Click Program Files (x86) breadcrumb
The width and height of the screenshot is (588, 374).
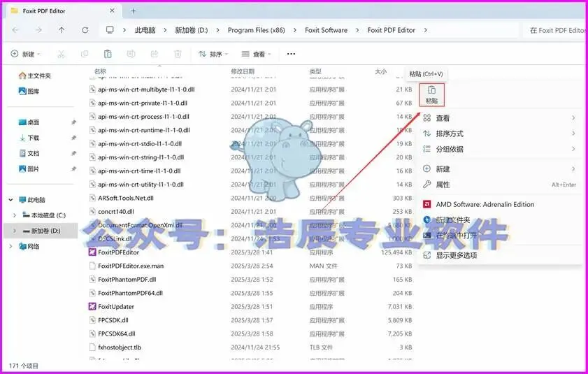[257, 30]
